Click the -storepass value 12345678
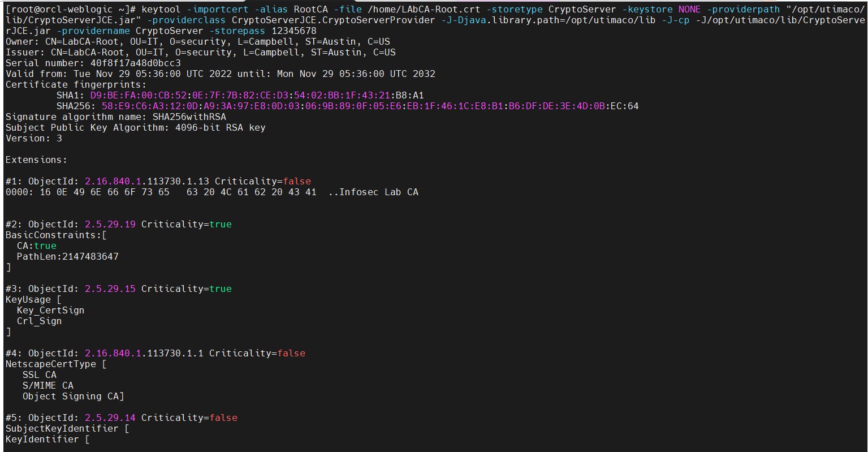The width and height of the screenshot is (868, 452). coord(294,31)
